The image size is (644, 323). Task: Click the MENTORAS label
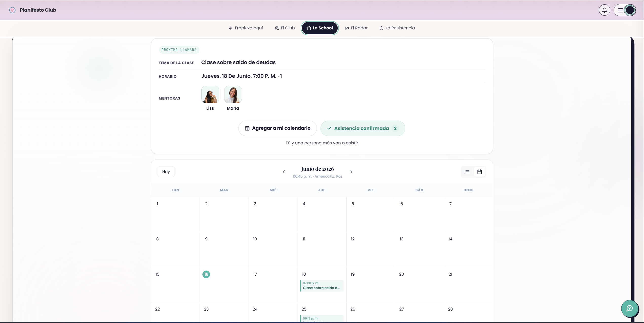(169, 98)
